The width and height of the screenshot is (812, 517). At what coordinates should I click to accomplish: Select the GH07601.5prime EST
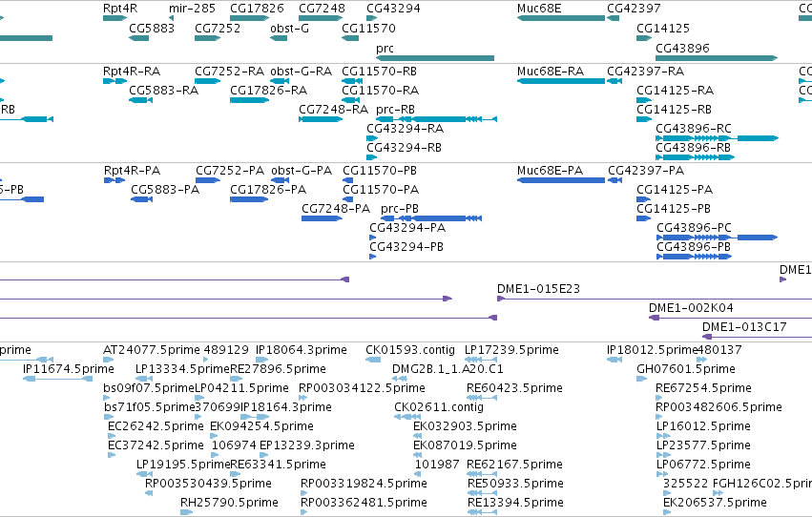(641, 379)
